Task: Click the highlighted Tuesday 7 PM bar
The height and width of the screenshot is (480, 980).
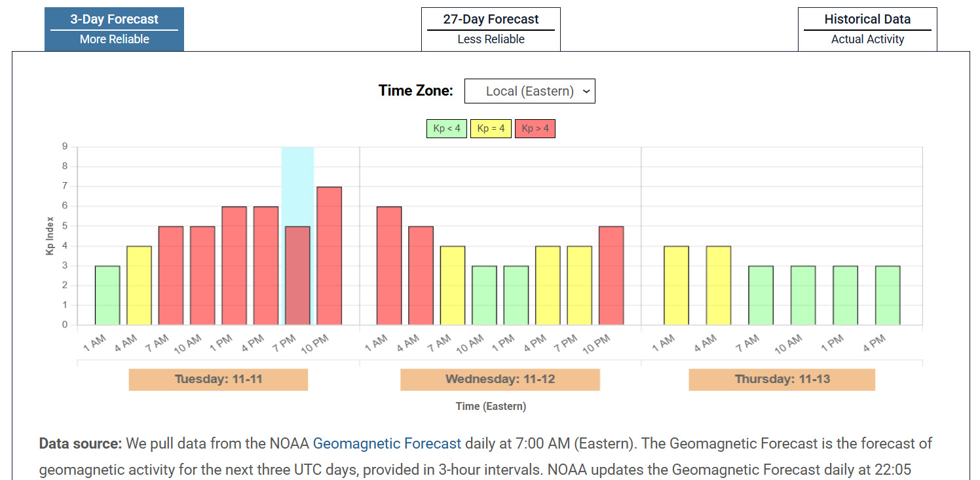Action: pos(297,276)
